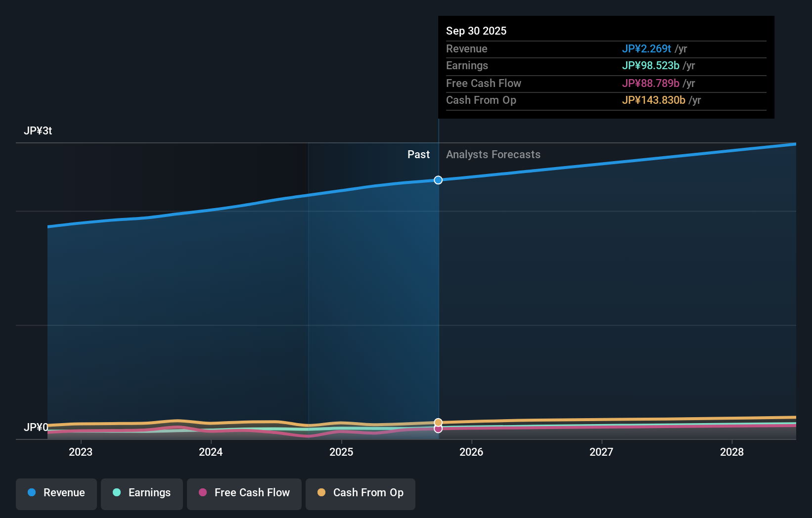Toggle Revenue visibility via its legend button

pyautogui.click(x=56, y=494)
